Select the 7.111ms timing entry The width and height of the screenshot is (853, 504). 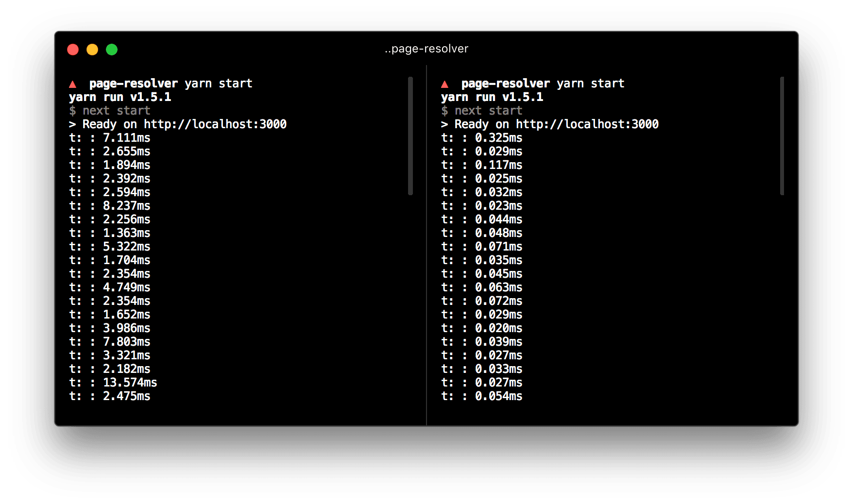tap(126, 138)
